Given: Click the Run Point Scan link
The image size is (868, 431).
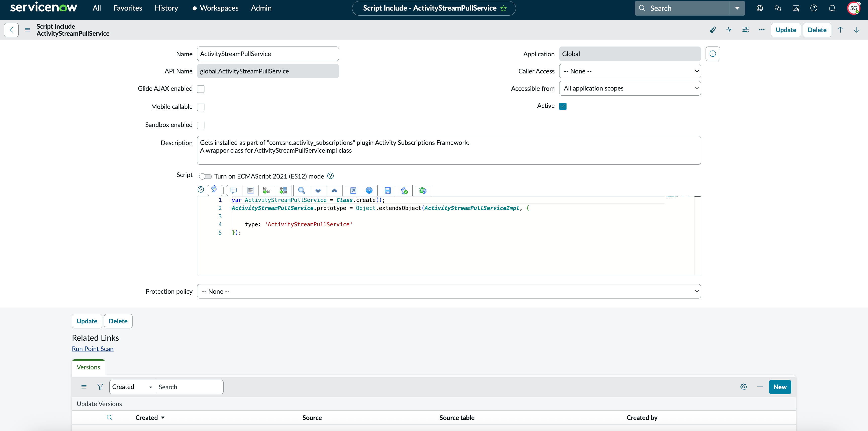Looking at the screenshot, I should click(93, 349).
